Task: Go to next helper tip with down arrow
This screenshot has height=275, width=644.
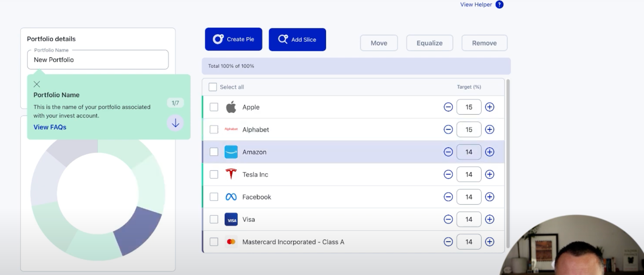Action: [175, 123]
